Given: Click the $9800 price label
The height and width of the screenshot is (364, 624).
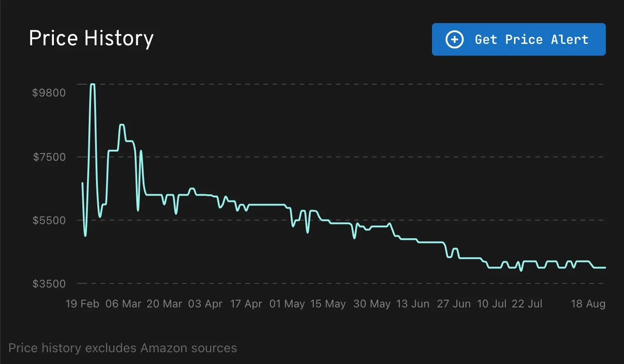Looking at the screenshot, I should (x=49, y=92).
